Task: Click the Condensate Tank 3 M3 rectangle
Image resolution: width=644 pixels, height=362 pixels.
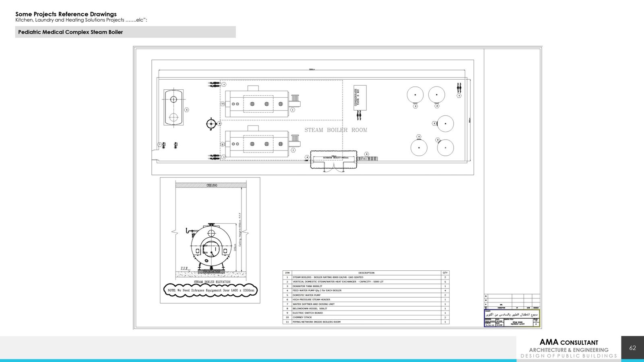Action: 360,97
